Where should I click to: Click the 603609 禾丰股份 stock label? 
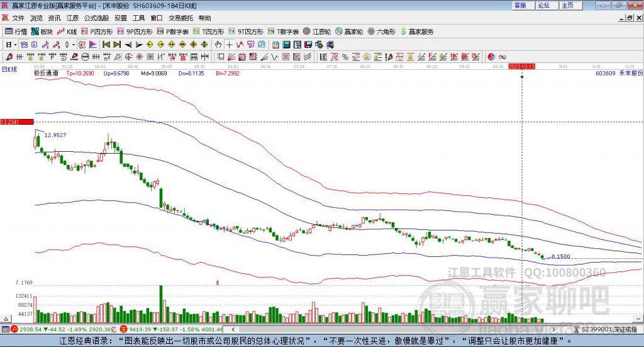(x=619, y=73)
